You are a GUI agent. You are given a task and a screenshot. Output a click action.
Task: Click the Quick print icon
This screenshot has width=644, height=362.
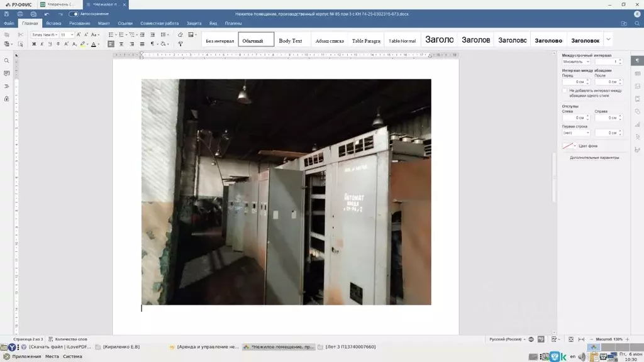tap(33, 14)
